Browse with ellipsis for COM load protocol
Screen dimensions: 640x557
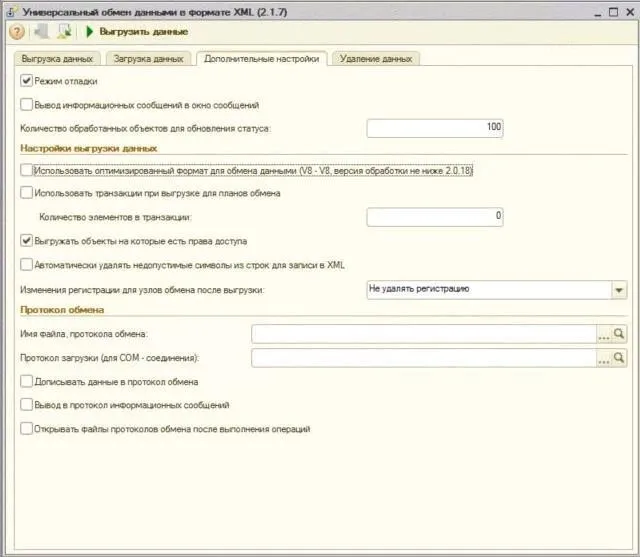(x=604, y=358)
